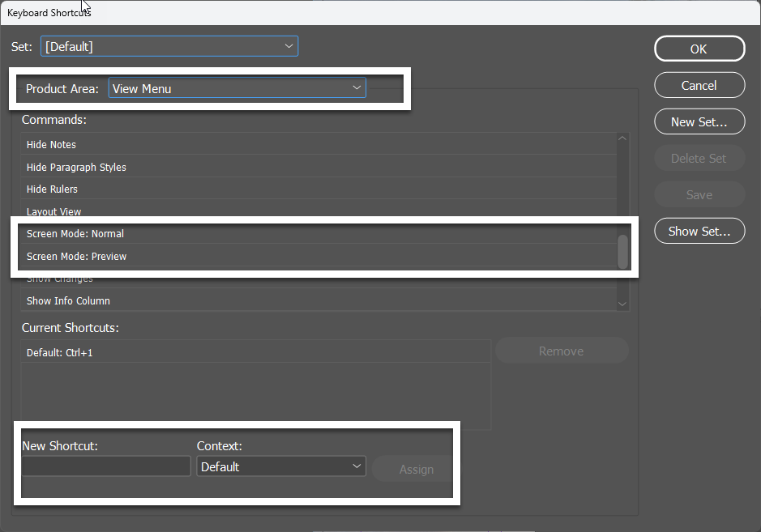
Task: Expand the Context dropdown set to Default
Action: coord(280,466)
